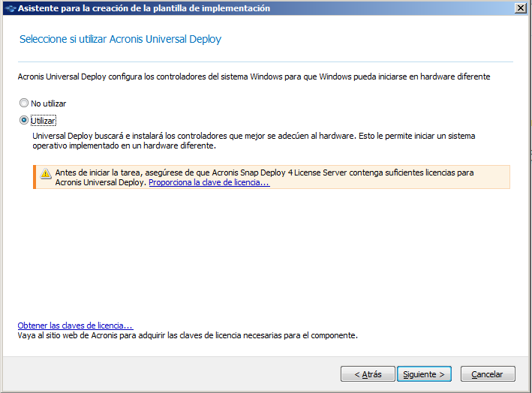Click the wizard title bar app icon
Screen dimensions: 532x393
pos(11,8)
